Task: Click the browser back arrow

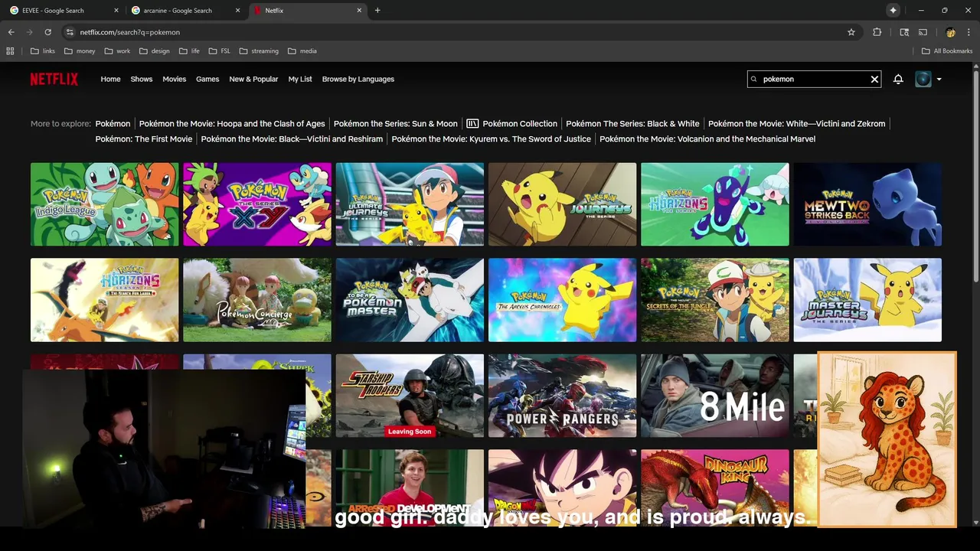Action: [x=11, y=32]
